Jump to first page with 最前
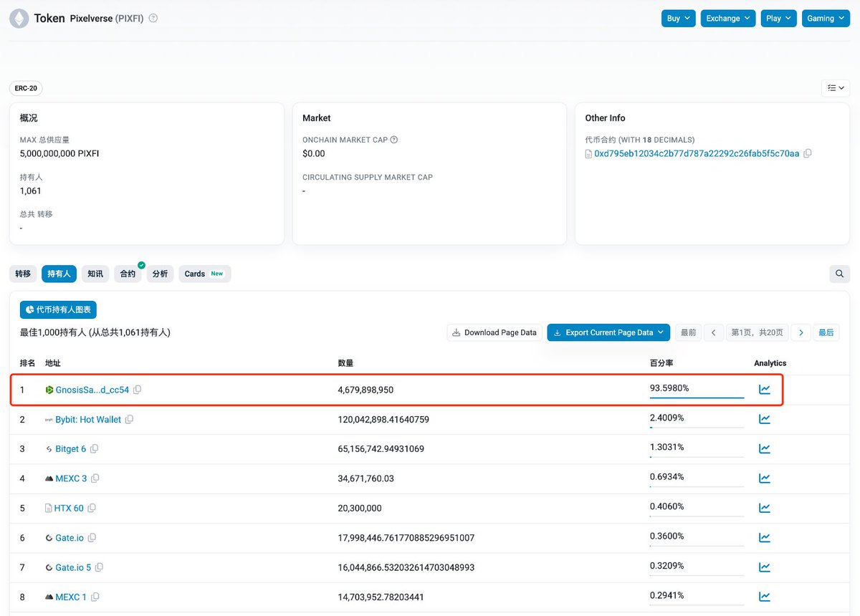 click(688, 332)
